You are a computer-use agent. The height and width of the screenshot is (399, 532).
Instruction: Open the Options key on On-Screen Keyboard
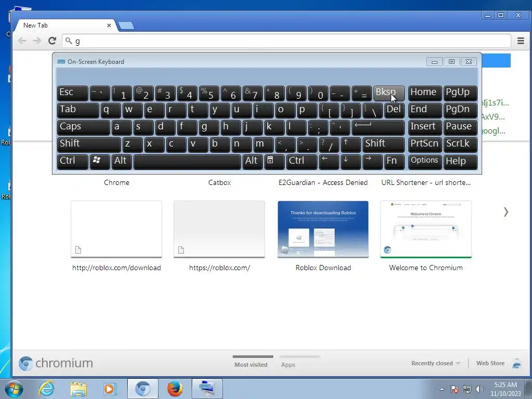[x=425, y=162]
